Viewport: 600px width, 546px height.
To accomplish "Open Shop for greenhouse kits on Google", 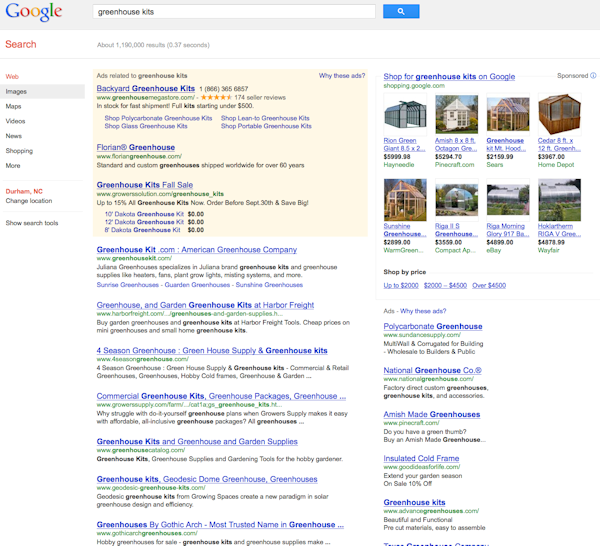I will (449, 77).
